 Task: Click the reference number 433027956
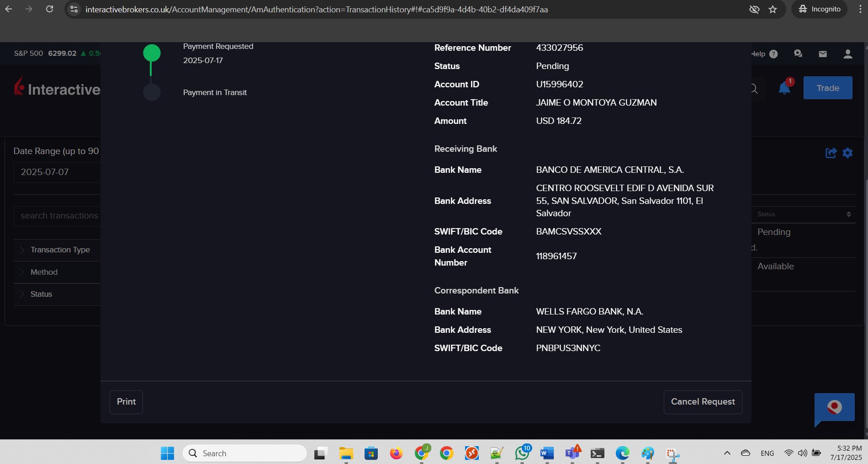(560, 48)
